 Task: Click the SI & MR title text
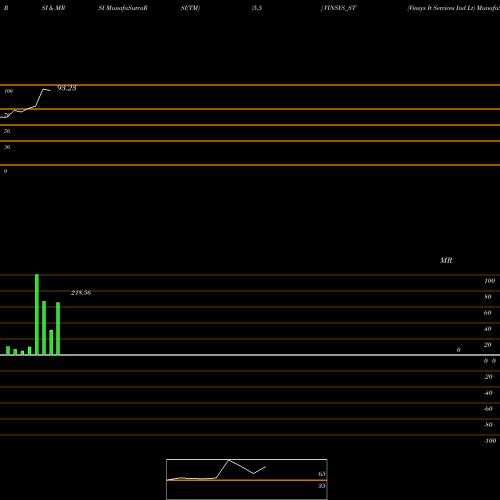(x=53, y=8)
